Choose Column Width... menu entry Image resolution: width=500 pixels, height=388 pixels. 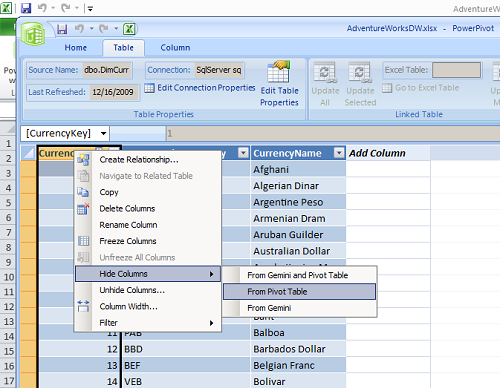148,306
